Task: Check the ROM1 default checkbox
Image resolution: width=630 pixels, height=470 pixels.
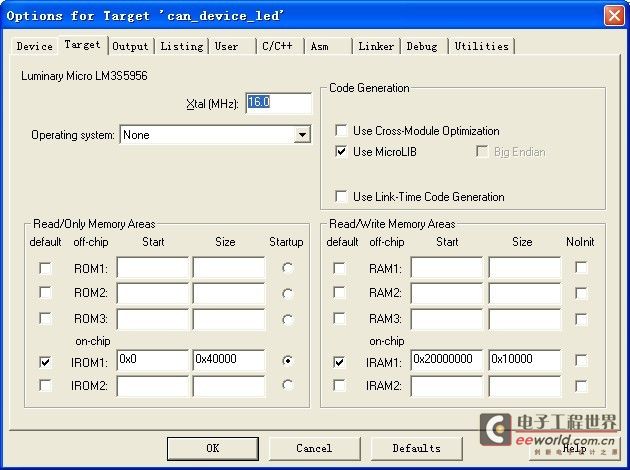Action: (45, 268)
